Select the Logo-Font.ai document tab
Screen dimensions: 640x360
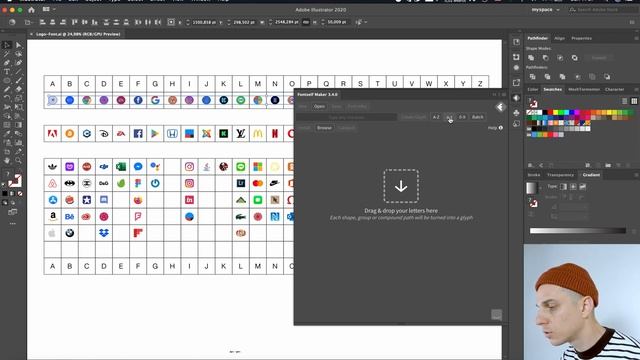[x=78, y=34]
